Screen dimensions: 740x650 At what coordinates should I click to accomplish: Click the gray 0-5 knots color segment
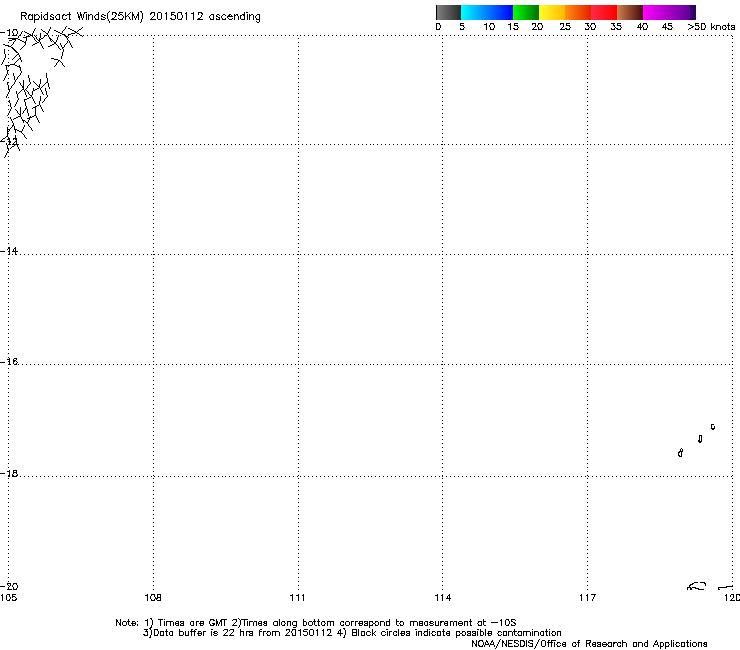pyautogui.click(x=448, y=12)
